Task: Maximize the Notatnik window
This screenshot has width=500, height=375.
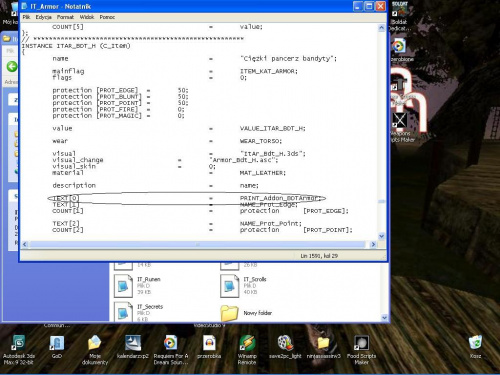Action: tap(369, 6)
